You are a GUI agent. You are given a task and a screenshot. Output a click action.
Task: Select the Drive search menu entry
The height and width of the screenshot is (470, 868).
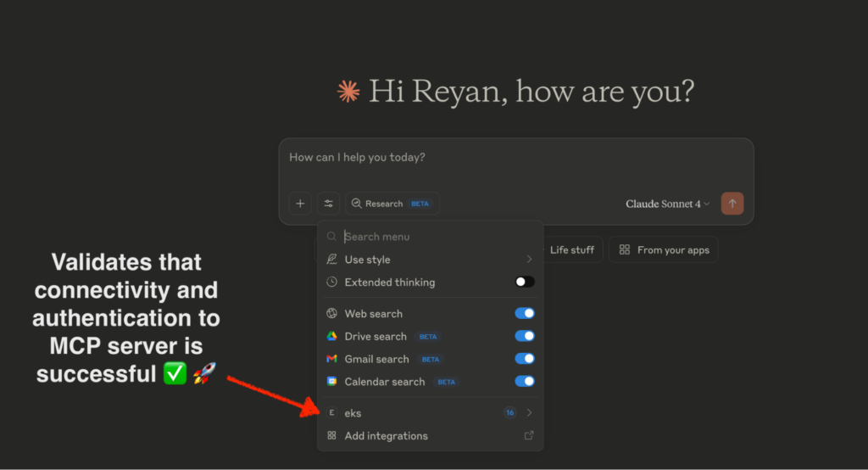pos(430,336)
